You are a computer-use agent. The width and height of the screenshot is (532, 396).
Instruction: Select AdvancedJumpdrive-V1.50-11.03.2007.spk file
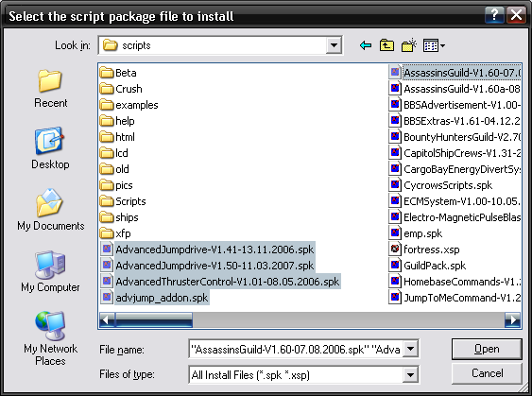pyautogui.click(x=208, y=266)
